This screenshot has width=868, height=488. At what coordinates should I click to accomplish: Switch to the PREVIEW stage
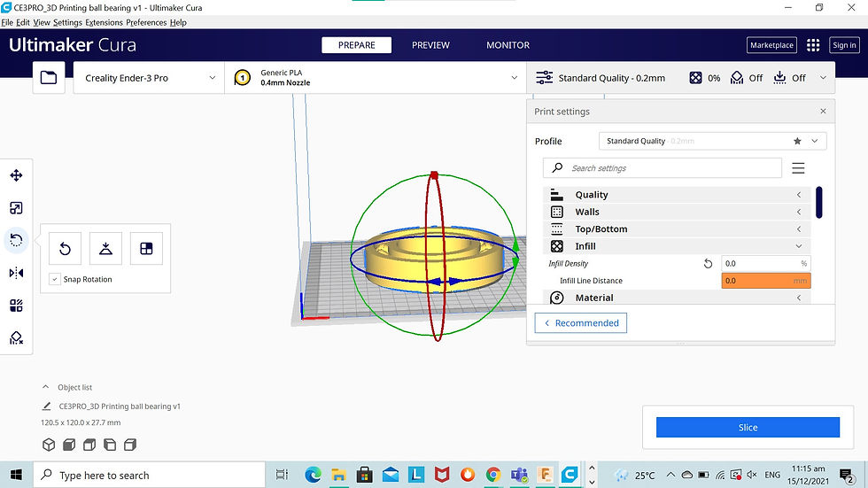coord(430,45)
